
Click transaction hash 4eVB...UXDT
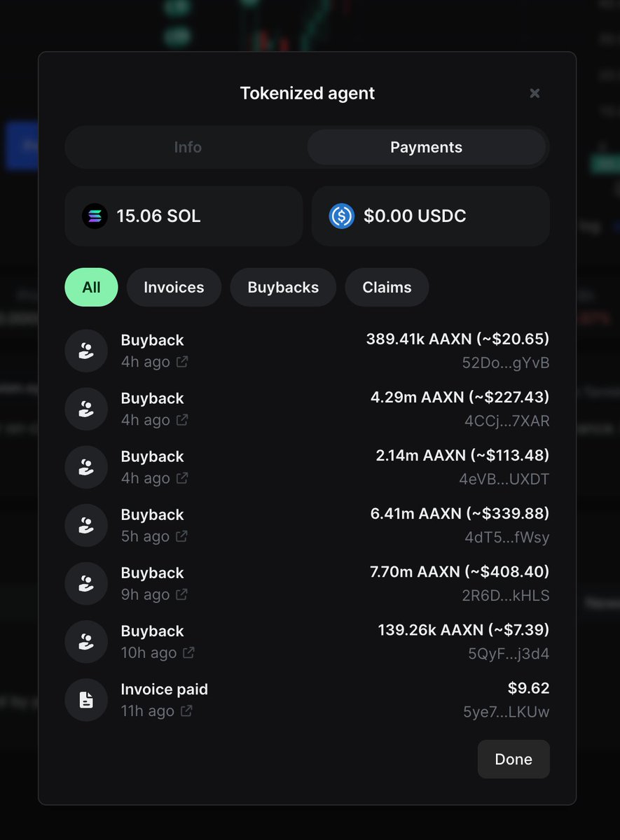(504, 479)
